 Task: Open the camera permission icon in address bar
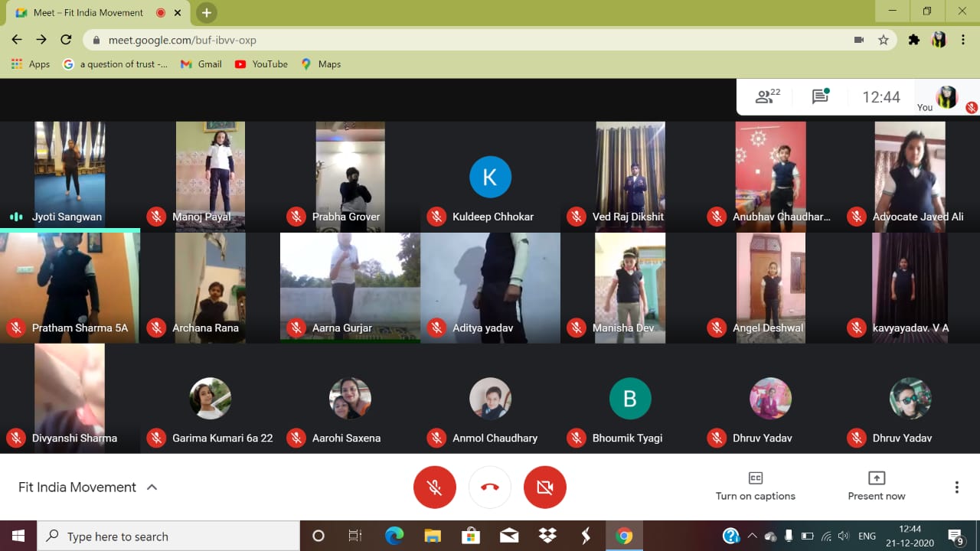[859, 40]
